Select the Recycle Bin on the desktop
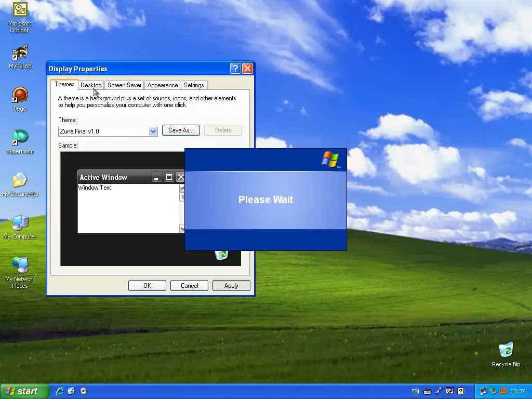This screenshot has width=532, height=399. (x=506, y=354)
